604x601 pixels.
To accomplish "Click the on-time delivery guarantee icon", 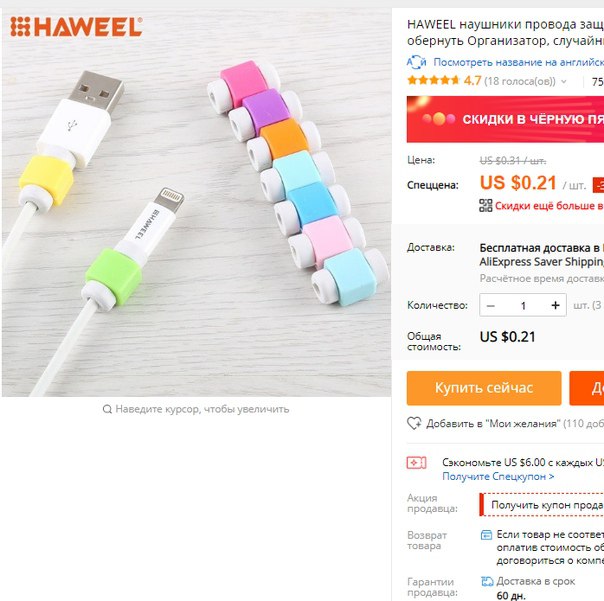I will [487, 581].
